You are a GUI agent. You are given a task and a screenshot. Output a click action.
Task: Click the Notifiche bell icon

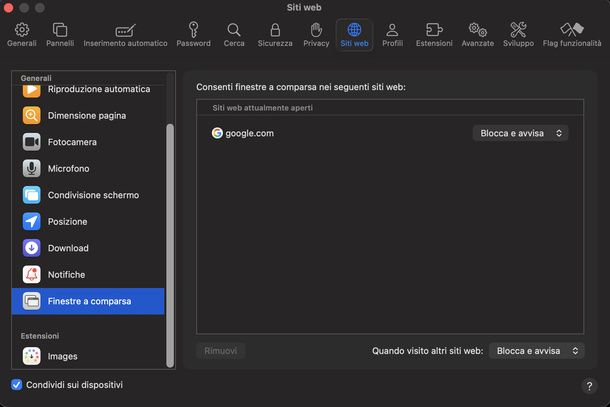[32, 274]
